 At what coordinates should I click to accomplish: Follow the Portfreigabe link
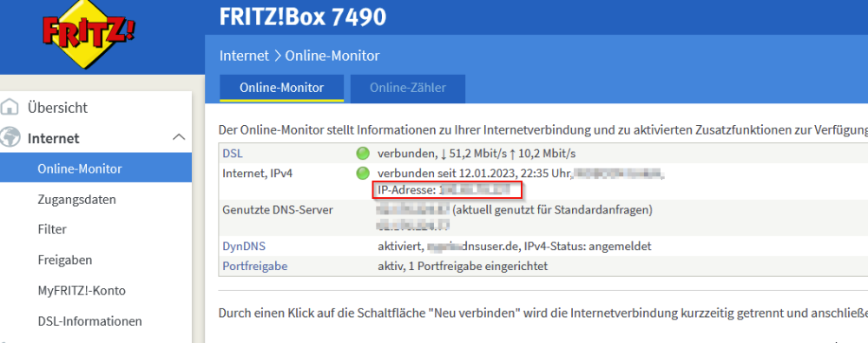(254, 267)
